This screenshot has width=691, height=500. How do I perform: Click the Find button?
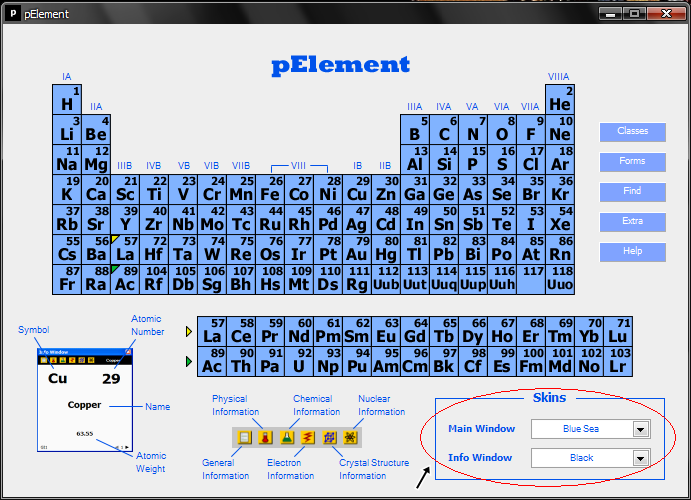tap(632, 192)
